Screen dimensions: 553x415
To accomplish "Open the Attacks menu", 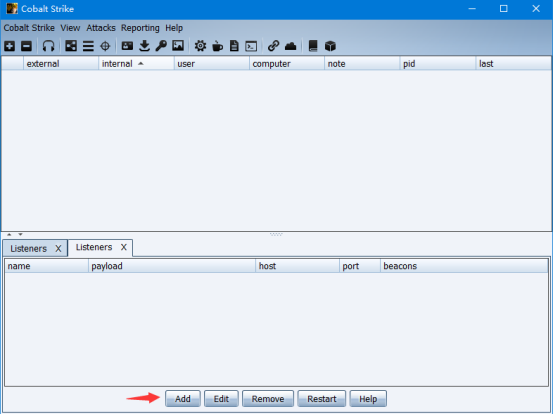I will [101, 28].
